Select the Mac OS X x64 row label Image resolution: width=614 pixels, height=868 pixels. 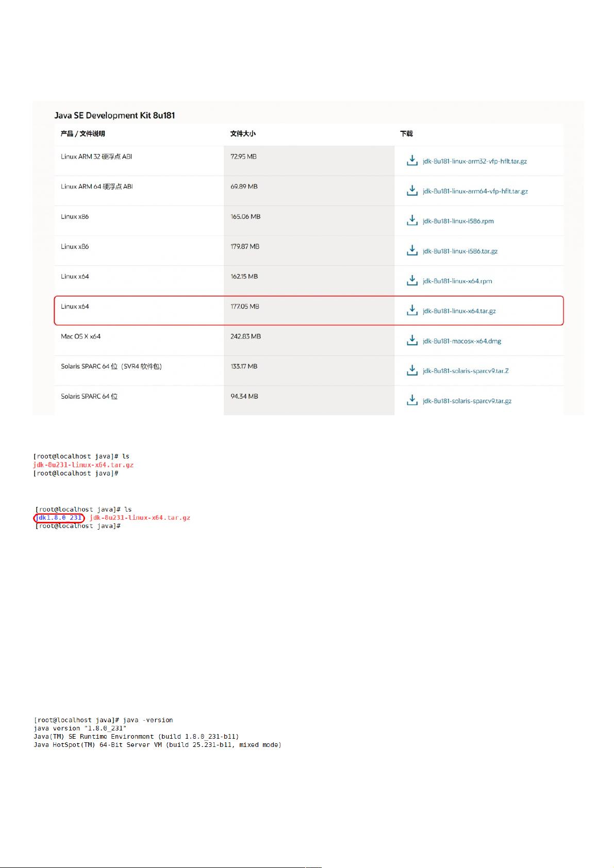[x=81, y=336]
